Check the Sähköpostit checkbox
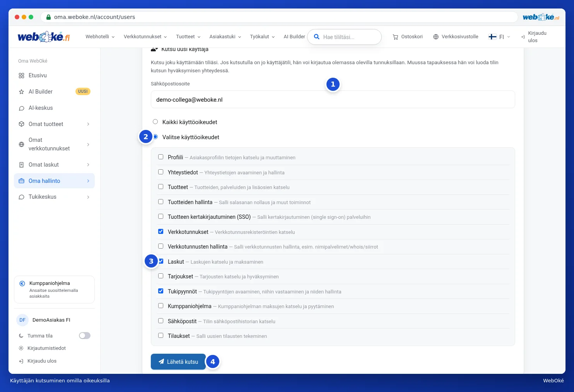 [x=161, y=321]
